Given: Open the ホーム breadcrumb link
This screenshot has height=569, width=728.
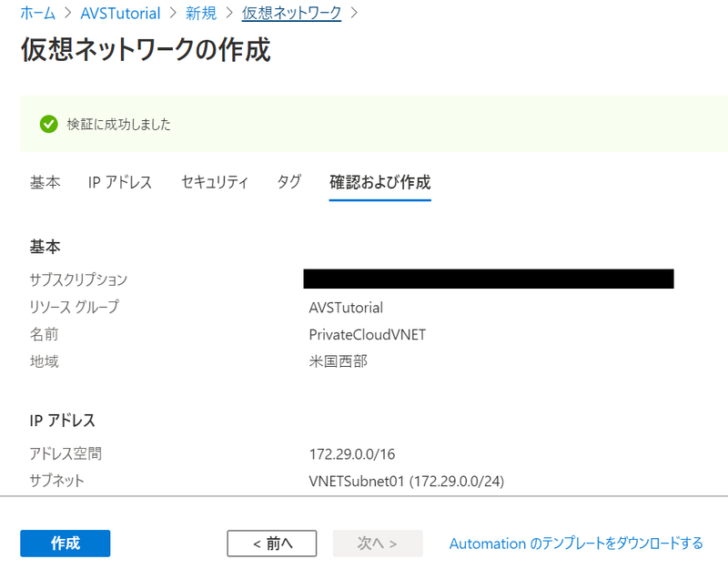Looking at the screenshot, I should pyautogui.click(x=44, y=14).
